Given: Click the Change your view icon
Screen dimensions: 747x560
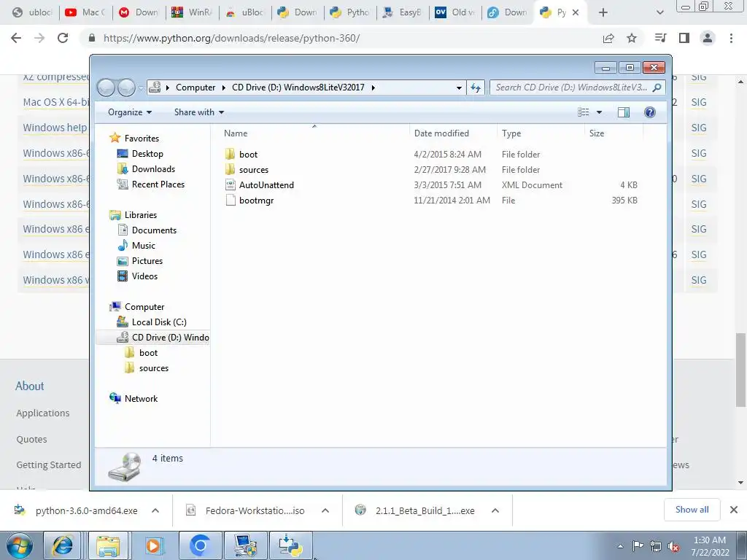Looking at the screenshot, I should point(583,112).
